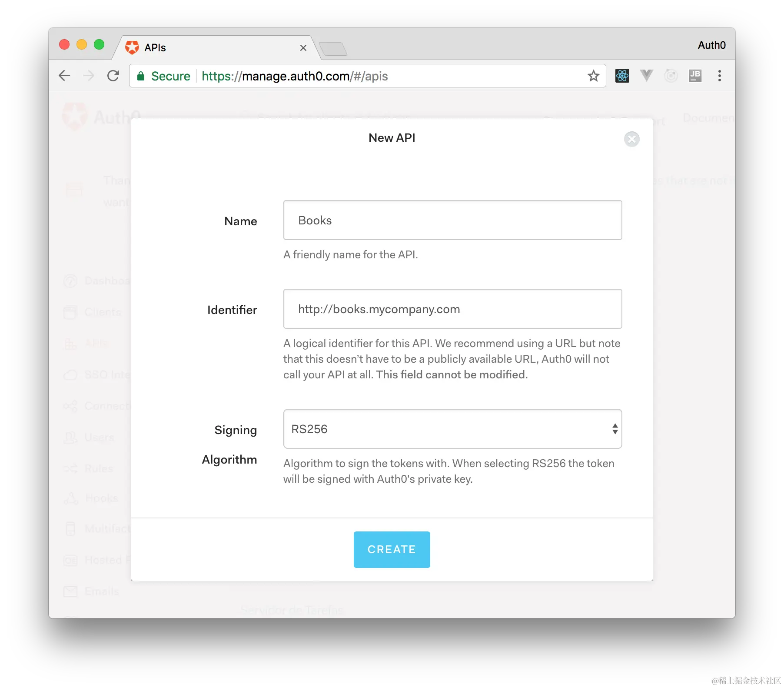The image size is (784, 688).
Task: Click inside the Identifier input field
Action: click(x=452, y=309)
